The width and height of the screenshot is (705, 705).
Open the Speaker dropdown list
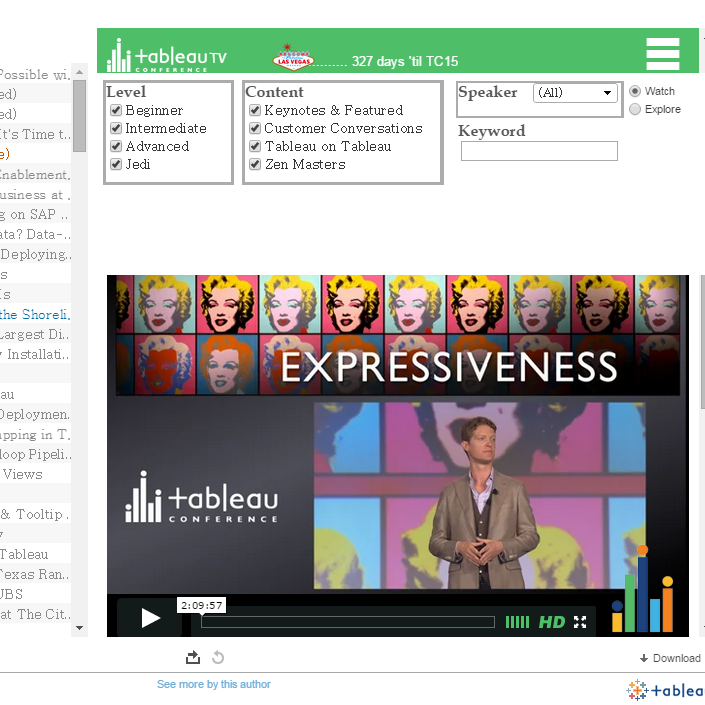pyautogui.click(x=575, y=93)
